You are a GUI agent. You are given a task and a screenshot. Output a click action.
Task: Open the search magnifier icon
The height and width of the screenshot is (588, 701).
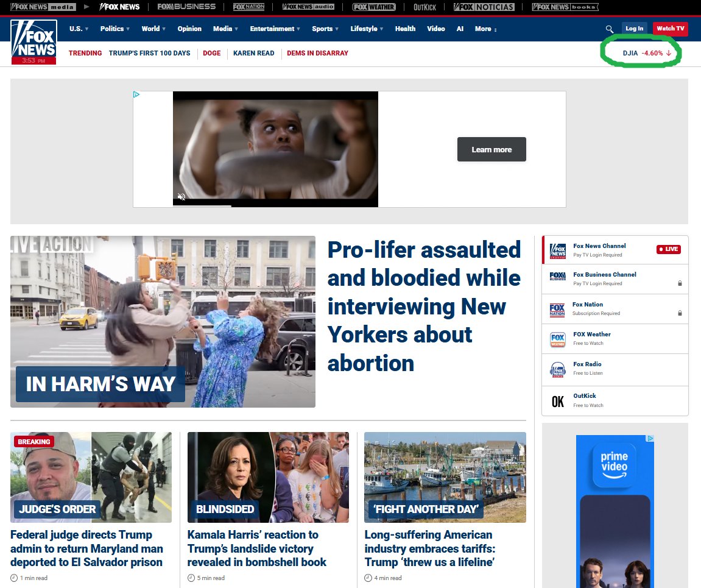(610, 29)
